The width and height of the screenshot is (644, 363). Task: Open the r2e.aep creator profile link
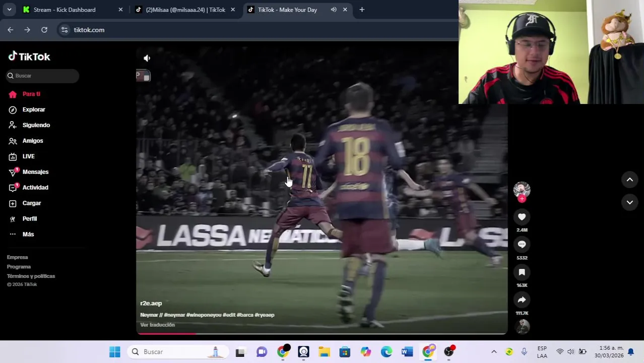pyautogui.click(x=151, y=303)
